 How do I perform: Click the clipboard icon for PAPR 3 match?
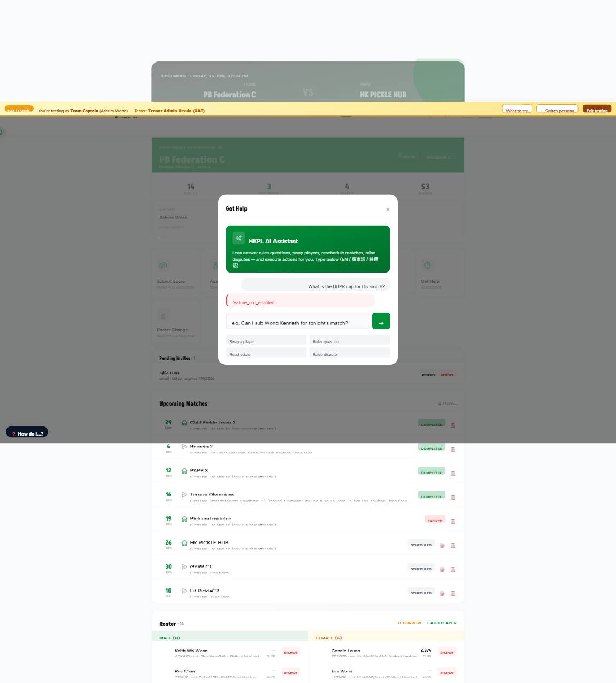pos(453,473)
